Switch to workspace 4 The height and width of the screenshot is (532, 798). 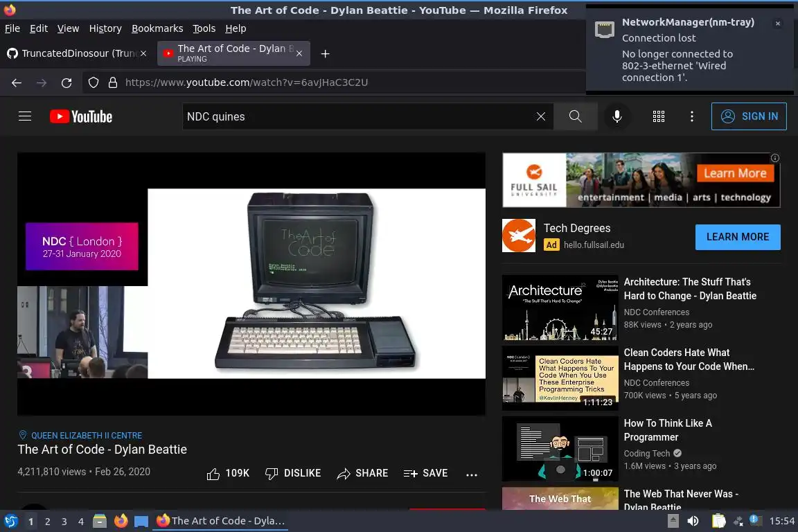click(81, 522)
